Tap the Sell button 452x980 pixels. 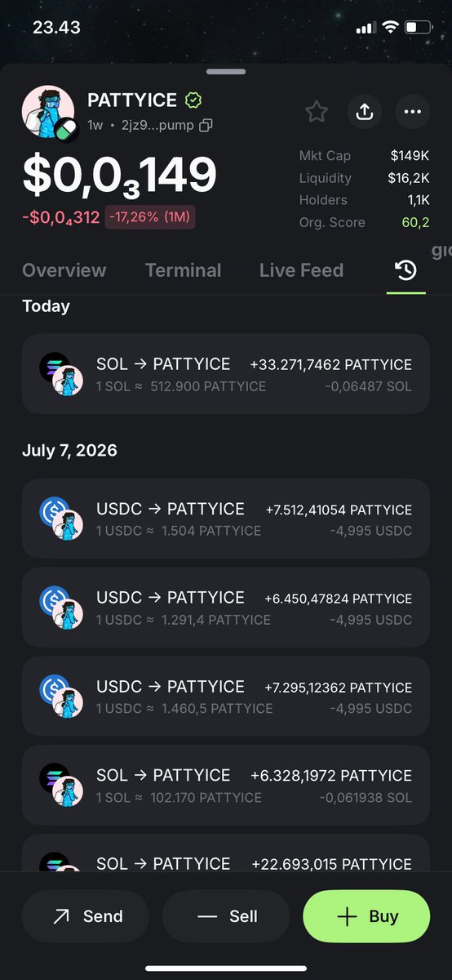tap(226, 916)
